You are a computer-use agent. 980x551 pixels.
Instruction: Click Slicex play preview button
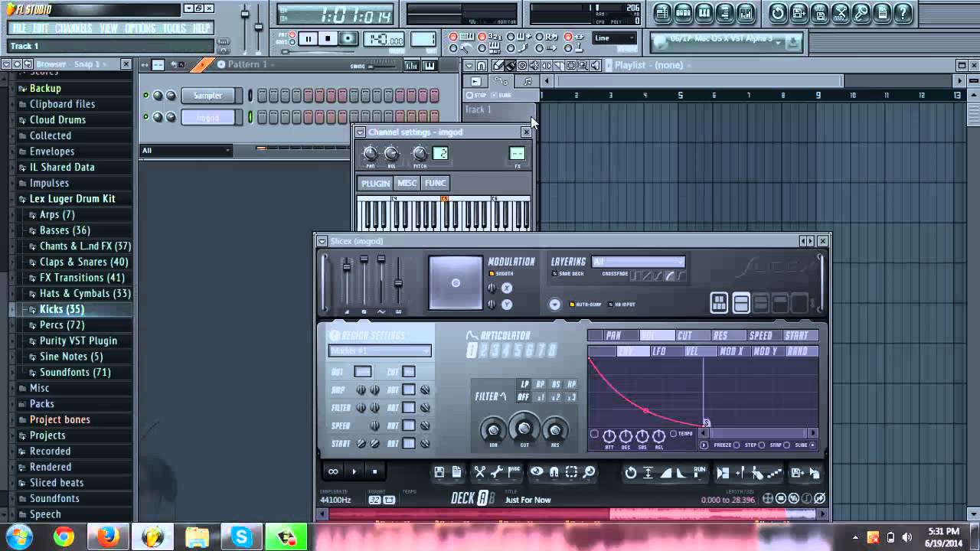coord(354,471)
